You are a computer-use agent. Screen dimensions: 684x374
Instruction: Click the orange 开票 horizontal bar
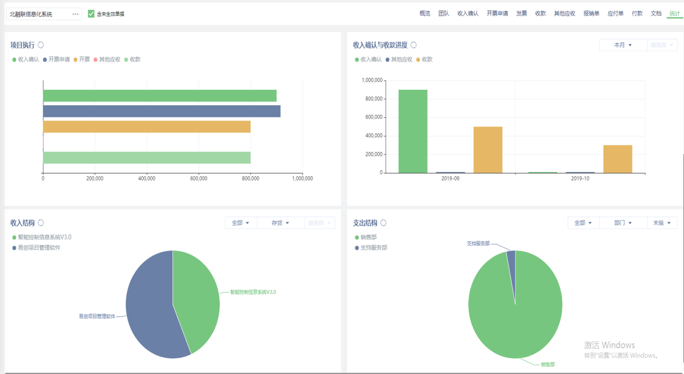147,127
